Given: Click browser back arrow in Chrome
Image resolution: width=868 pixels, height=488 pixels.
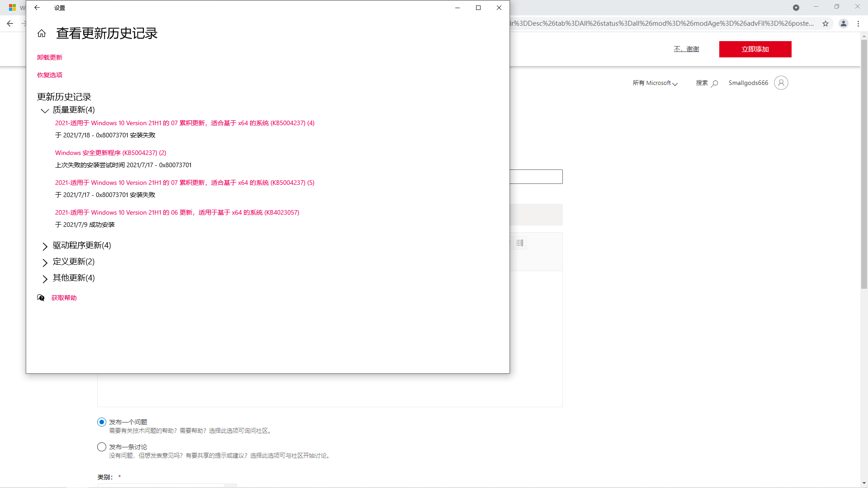Looking at the screenshot, I should (x=10, y=23).
